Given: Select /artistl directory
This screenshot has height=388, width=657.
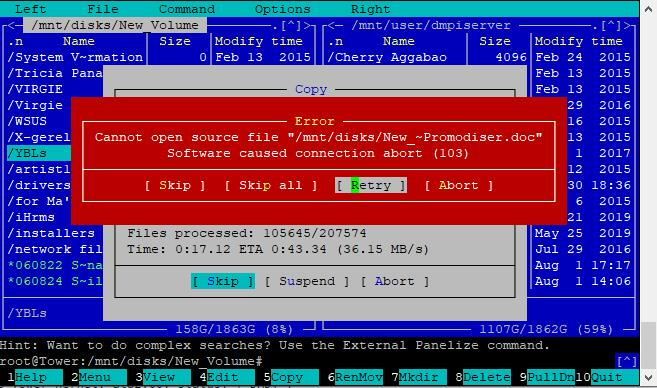Looking at the screenshot, I should coord(39,169).
